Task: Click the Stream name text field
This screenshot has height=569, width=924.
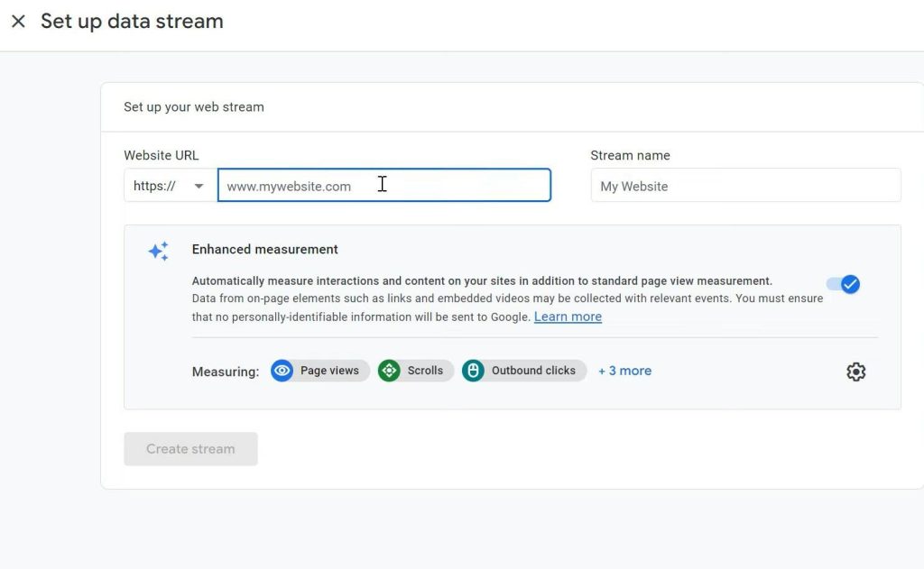Action: point(745,186)
